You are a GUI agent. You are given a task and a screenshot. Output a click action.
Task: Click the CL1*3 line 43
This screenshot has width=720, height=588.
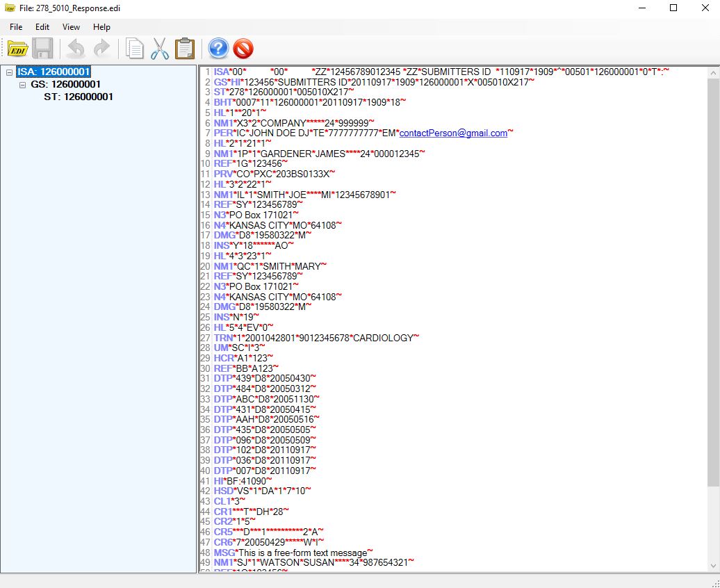click(229, 501)
